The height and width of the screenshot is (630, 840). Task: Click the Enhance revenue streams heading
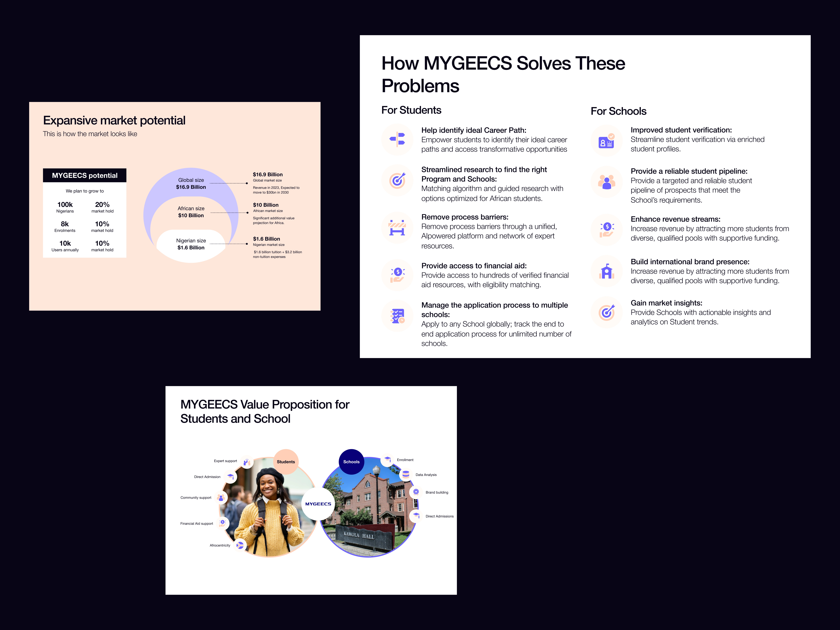[x=676, y=219]
